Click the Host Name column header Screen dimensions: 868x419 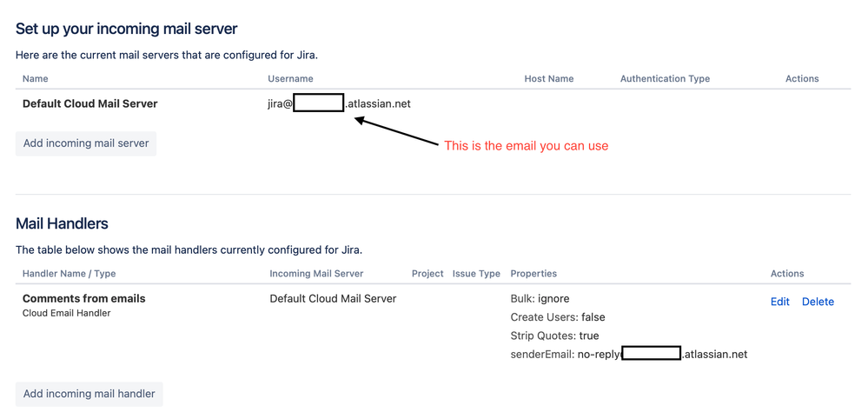click(549, 78)
